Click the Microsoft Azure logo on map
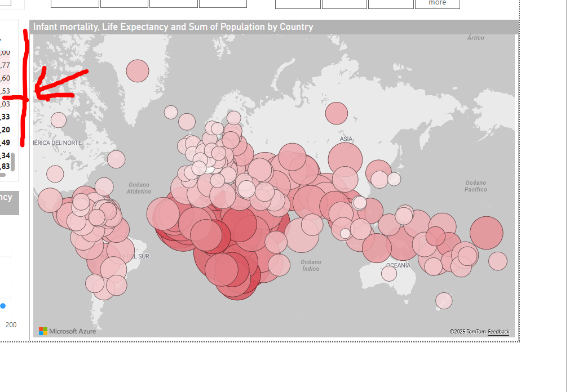 click(67, 331)
